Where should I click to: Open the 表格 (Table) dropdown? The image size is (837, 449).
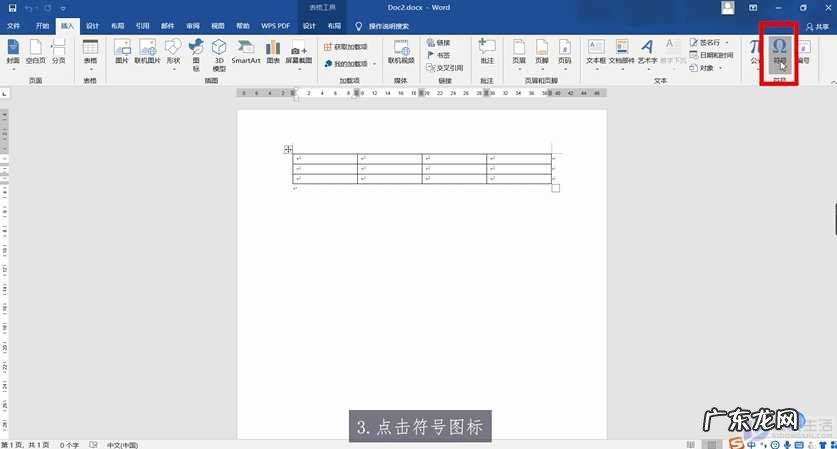[x=90, y=54]
